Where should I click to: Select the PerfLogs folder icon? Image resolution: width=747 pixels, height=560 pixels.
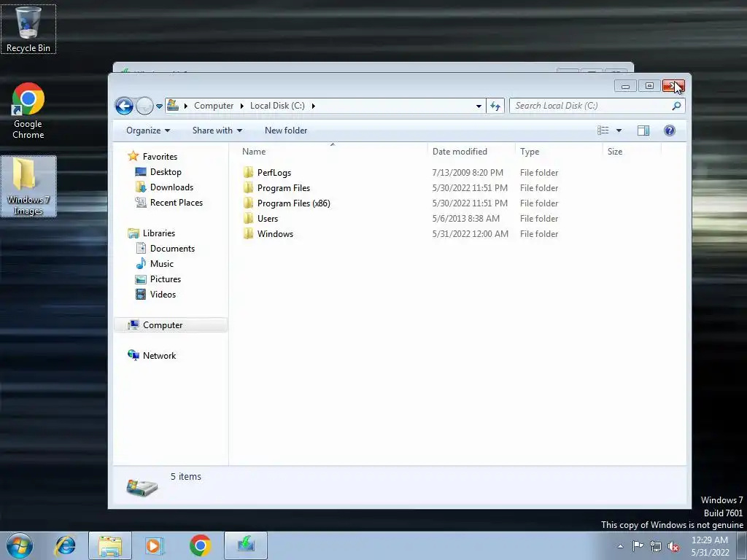click(248, 172)
